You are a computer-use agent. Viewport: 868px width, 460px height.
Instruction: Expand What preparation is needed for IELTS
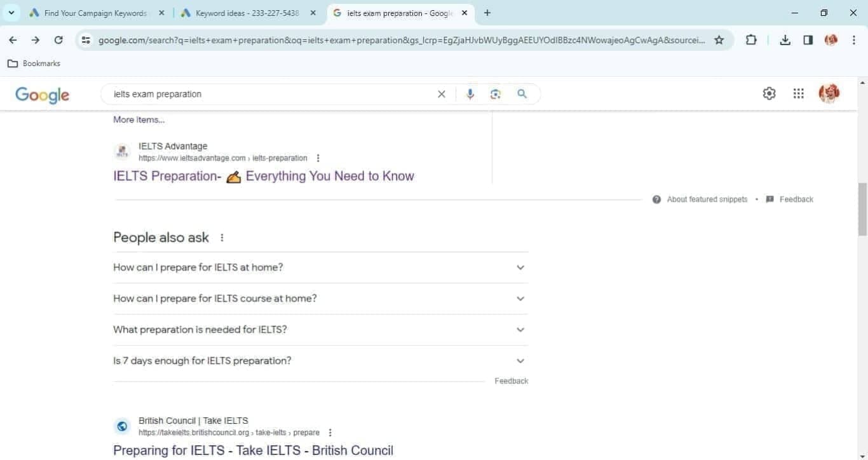pyautogui.click(x=320, y=330)
